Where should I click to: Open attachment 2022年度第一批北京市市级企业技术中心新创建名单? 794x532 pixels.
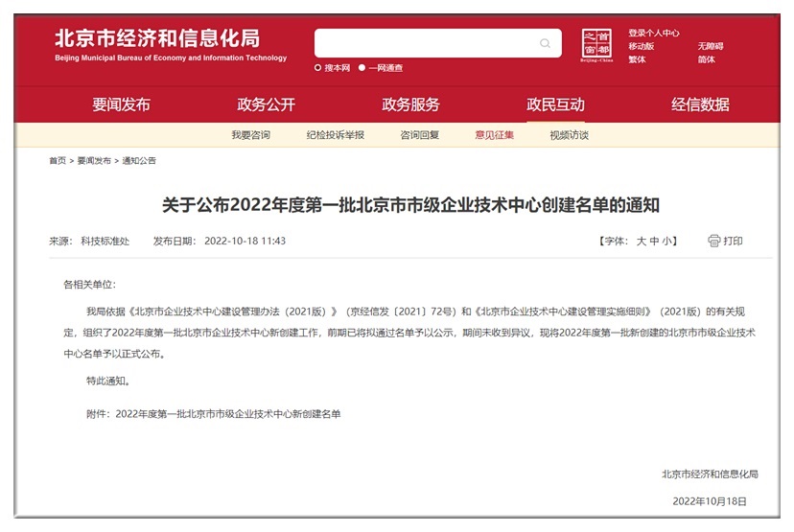click(x=228, y=414)
